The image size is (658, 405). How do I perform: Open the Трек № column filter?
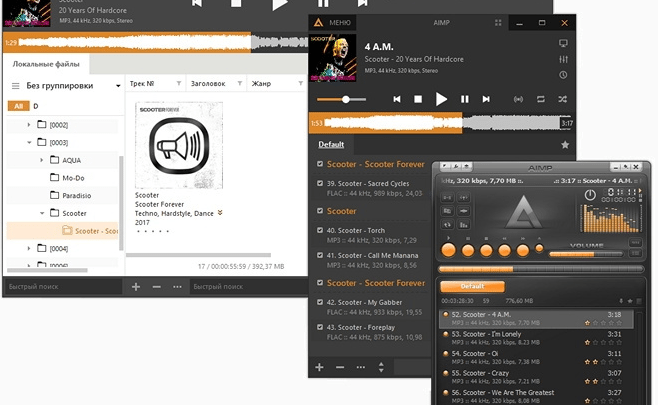coord(179,84)
